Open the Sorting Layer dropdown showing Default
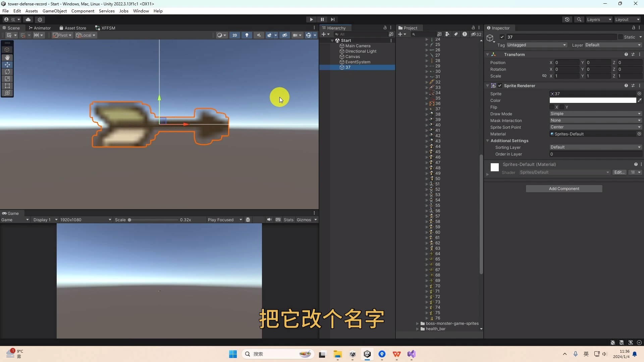Viewport: 644px width, 362px height. (x=595, y=147)
